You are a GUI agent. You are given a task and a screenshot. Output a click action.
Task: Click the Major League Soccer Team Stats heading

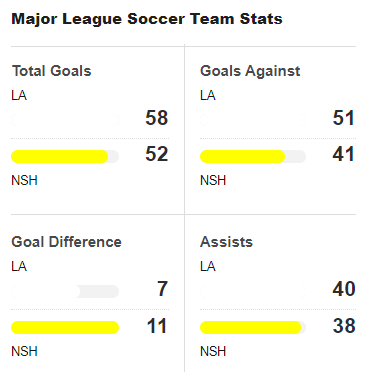pyautogui.click(x=147, y=19)
